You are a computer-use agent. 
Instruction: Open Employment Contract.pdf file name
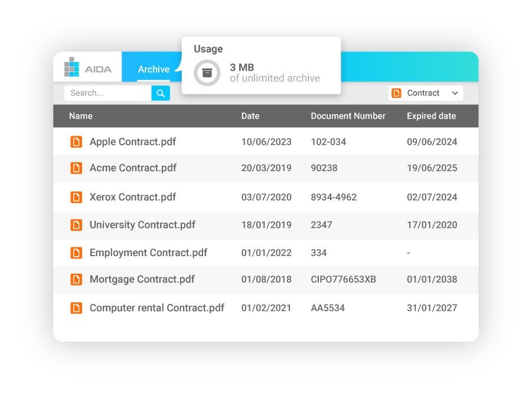(x=148, y=253)
